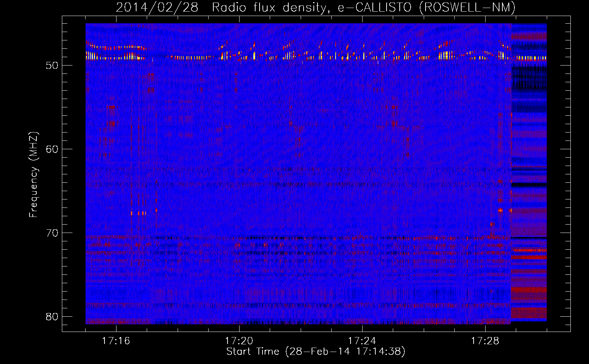Click the 80 MHz frequency tick label

click(x=52, y=317)
